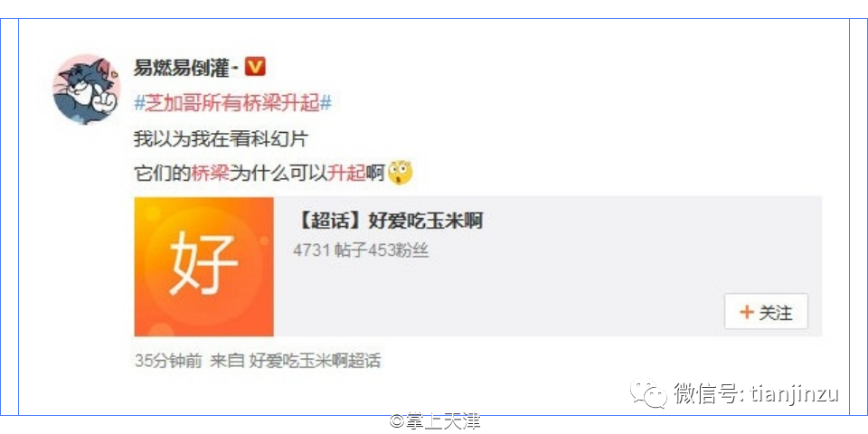Viewport: 868px width, 434px height.
Task: Click the post text 我以为我在看科幻片
Action: [x=221, y=138]
